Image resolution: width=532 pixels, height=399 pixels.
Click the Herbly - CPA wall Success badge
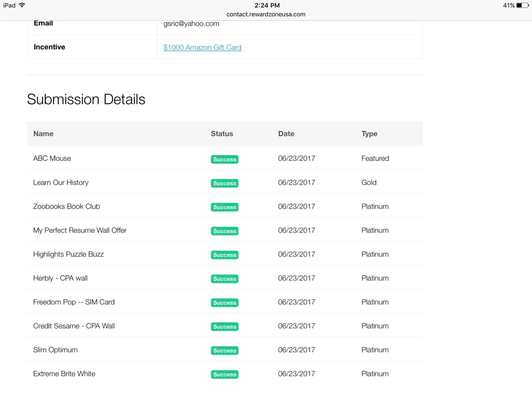tap(225, 279)
